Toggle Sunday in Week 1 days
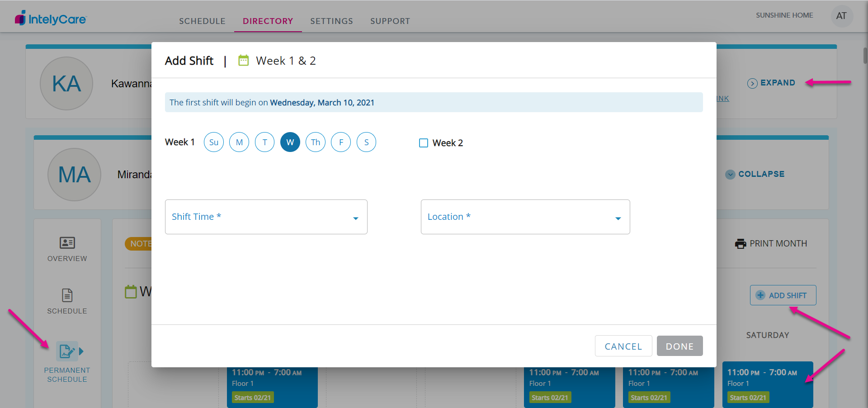 pyautogui.click(x=214, y=142)
